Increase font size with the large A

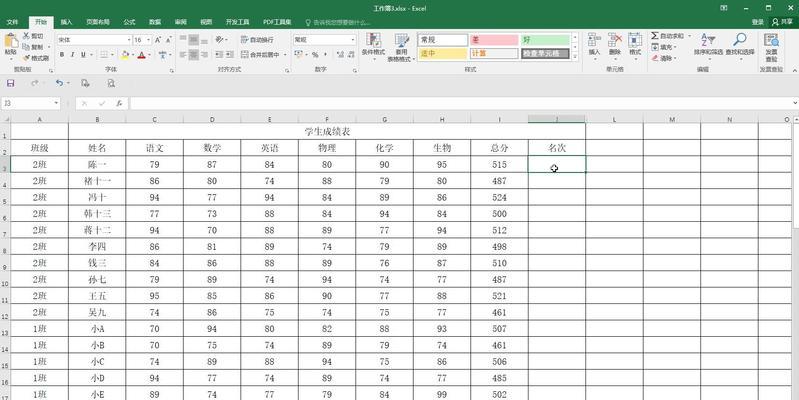tap(158, 40)
